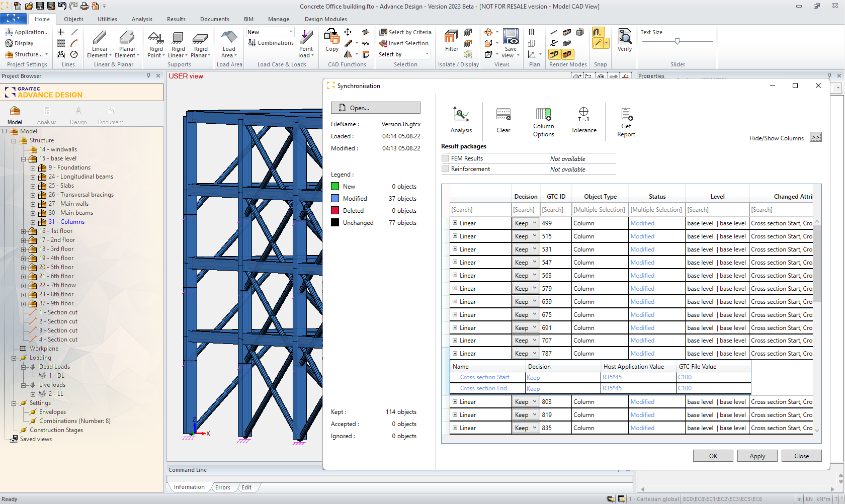Click the Close button in Synchronisation
This screenshot has width=845, height=504.
click(801, 456)
